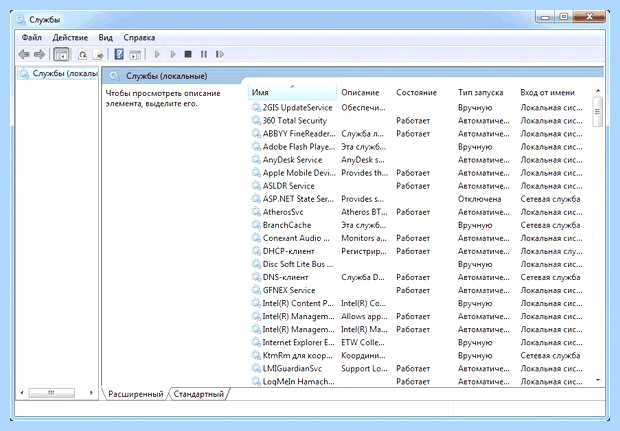Click the Export list toolbar icon

coord(98,54)
